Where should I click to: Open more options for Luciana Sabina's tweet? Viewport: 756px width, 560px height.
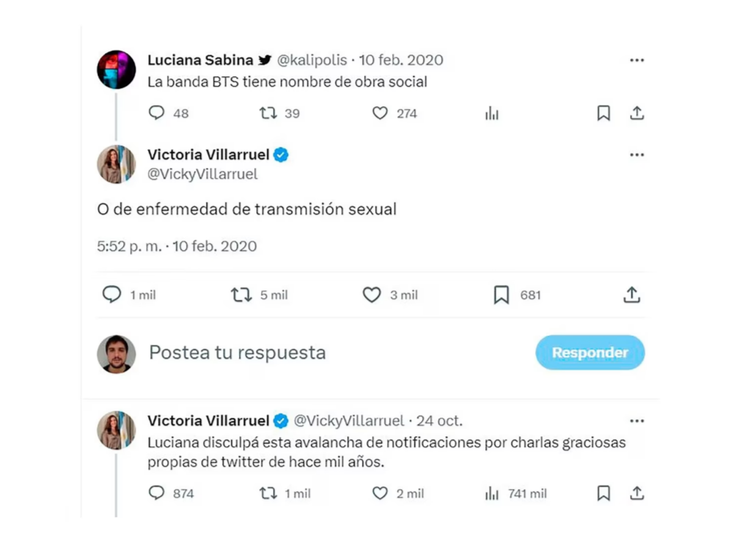[636, 60]
